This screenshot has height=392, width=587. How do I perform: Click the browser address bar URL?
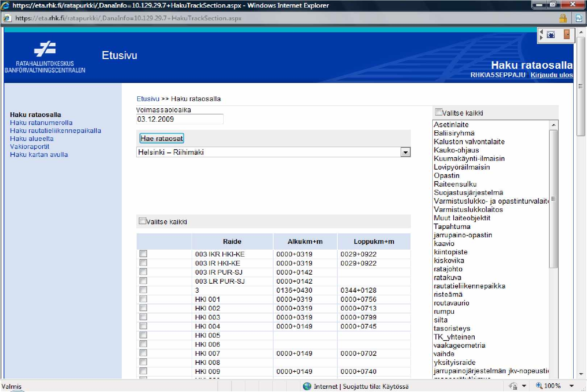click(128, 18)
